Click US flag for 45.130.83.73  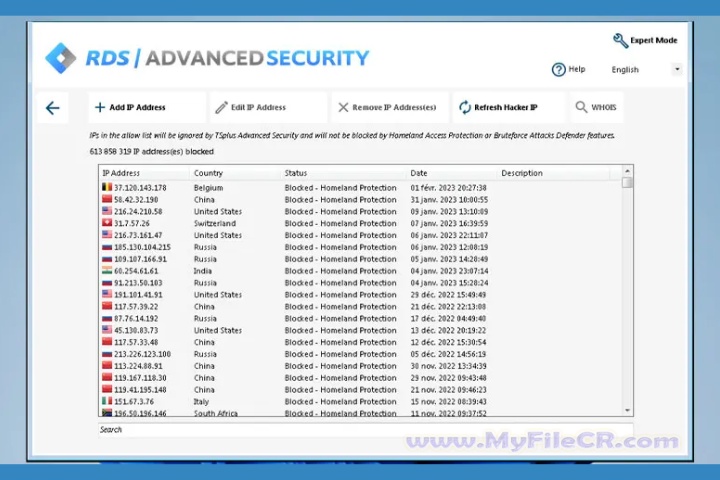coord(107,330)
